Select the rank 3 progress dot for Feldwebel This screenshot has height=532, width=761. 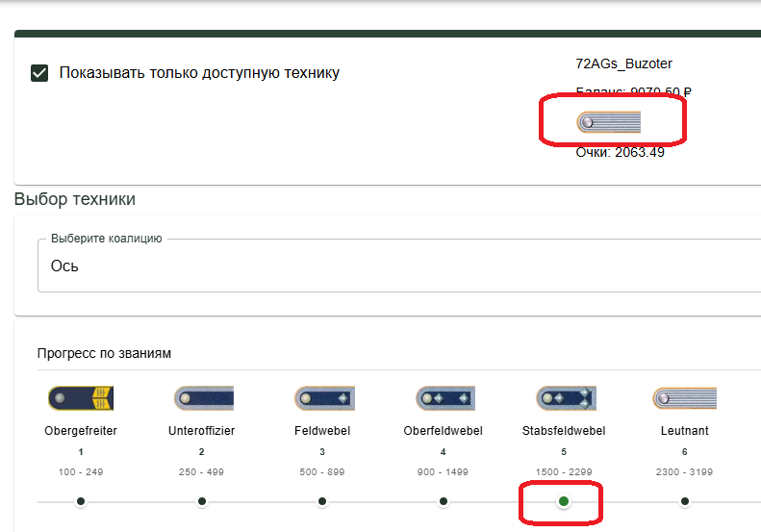322,501
